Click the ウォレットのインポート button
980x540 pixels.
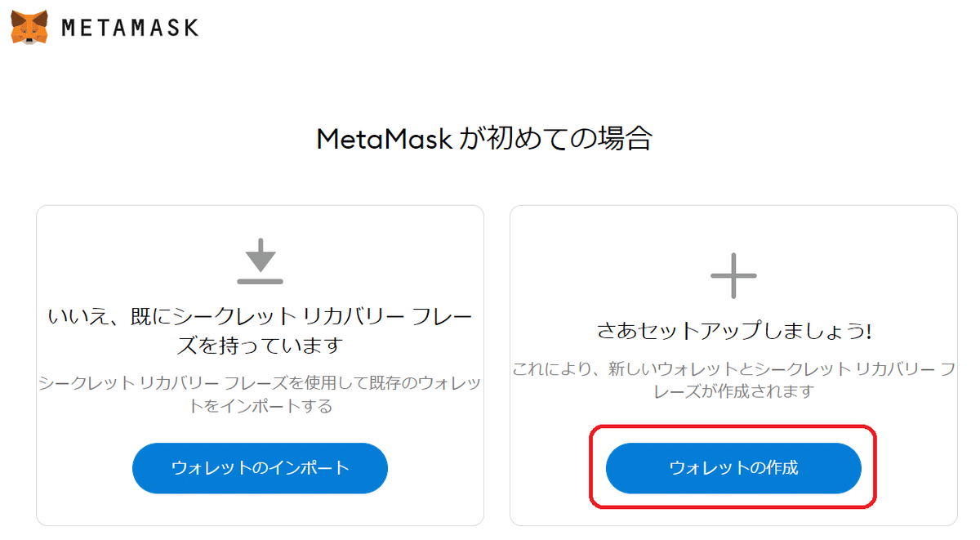pos(260,468)
